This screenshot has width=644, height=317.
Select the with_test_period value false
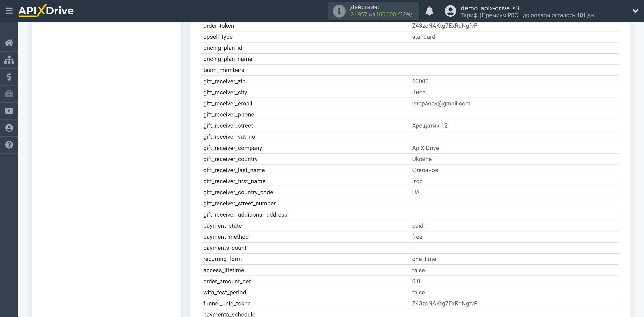tap(418, 292)
